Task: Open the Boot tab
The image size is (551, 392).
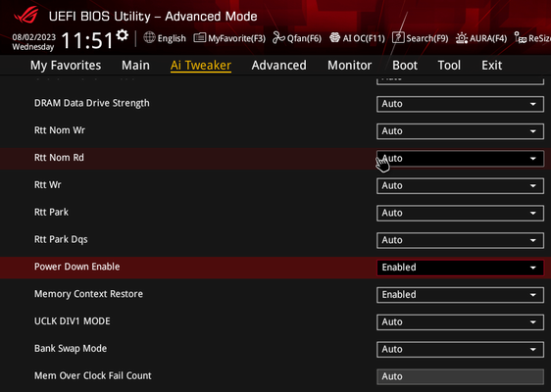Action: point(405,66)
